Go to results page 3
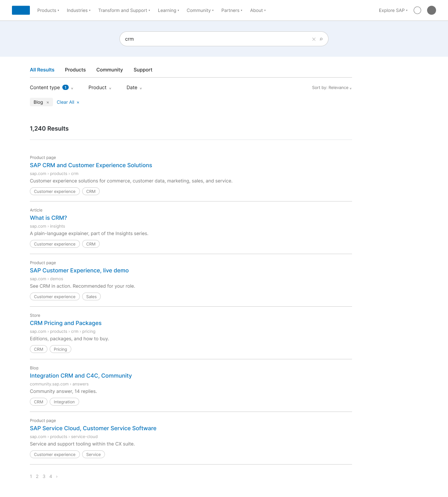The height and width of the screenshot is (497, 448). (x=44, y=476)
